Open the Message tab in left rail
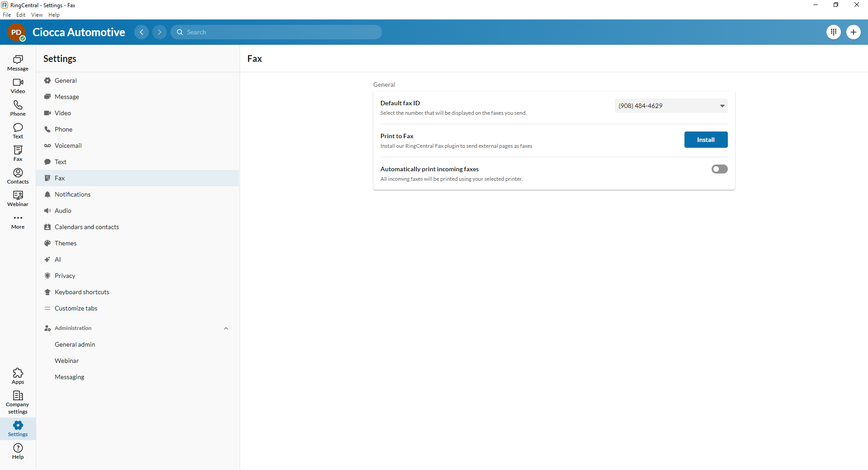This screenshot has height=470, width=868. click(18, 63)
